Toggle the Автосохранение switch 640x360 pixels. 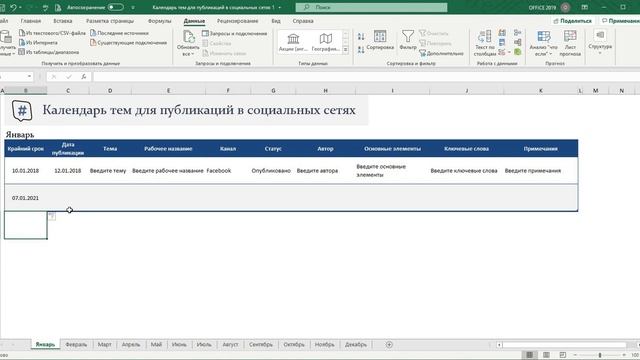(x=116, y=7)
